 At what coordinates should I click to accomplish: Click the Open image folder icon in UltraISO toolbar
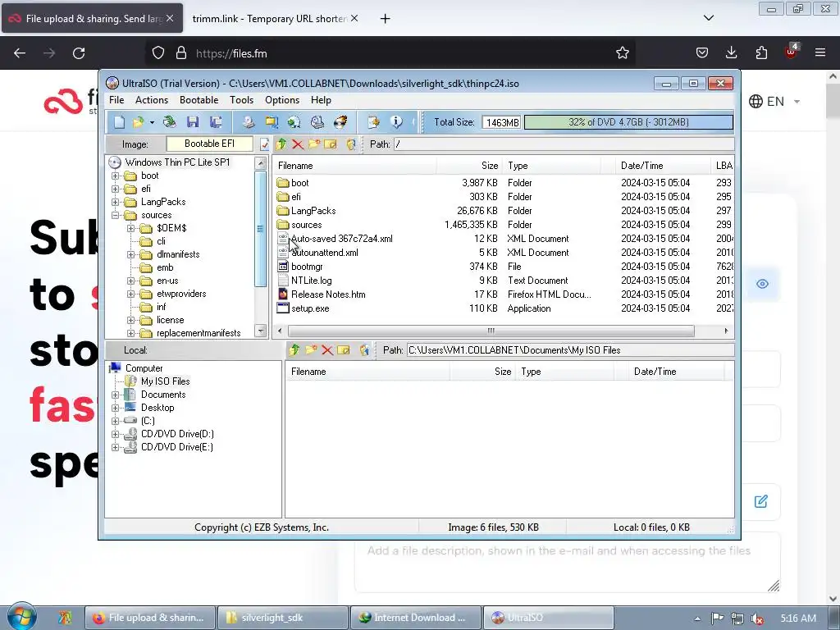pos(138,122)
